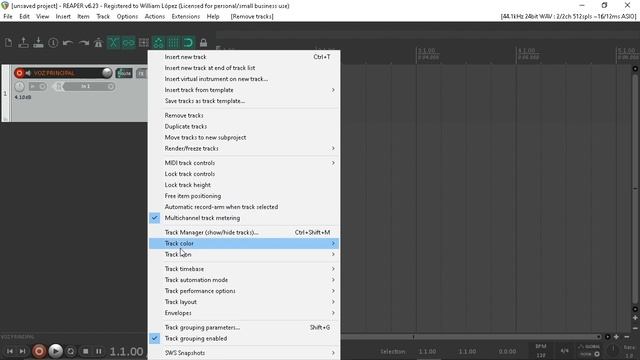
Task: Open FX button on VOZ PRINCIPAL track
Action: pyautogui.click(x=141, y=73)
